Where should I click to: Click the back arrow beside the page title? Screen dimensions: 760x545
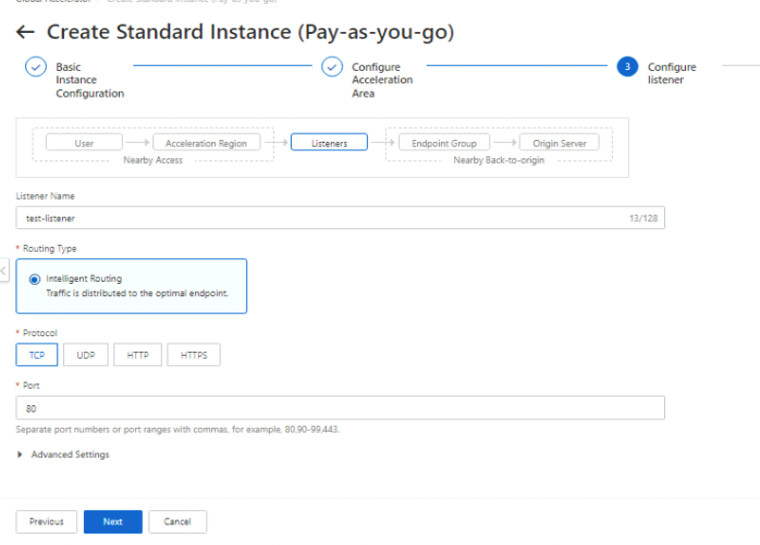(25, 32)
